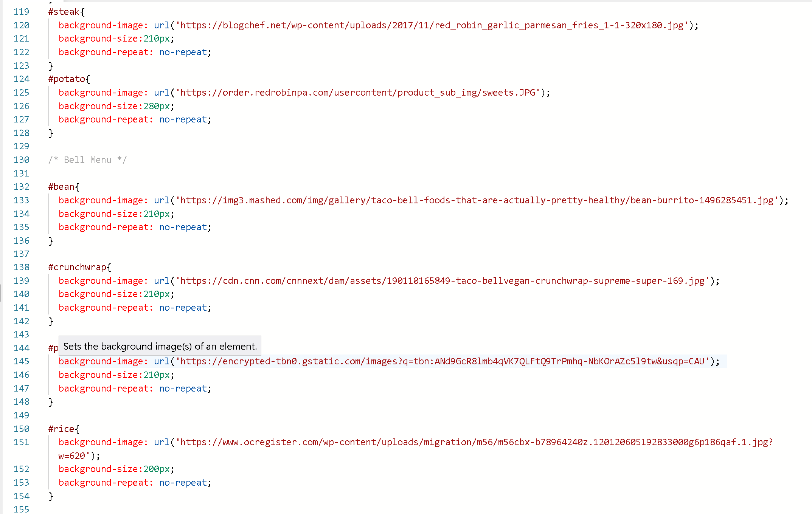Click the #rice selector name

(x=62, y=429)
